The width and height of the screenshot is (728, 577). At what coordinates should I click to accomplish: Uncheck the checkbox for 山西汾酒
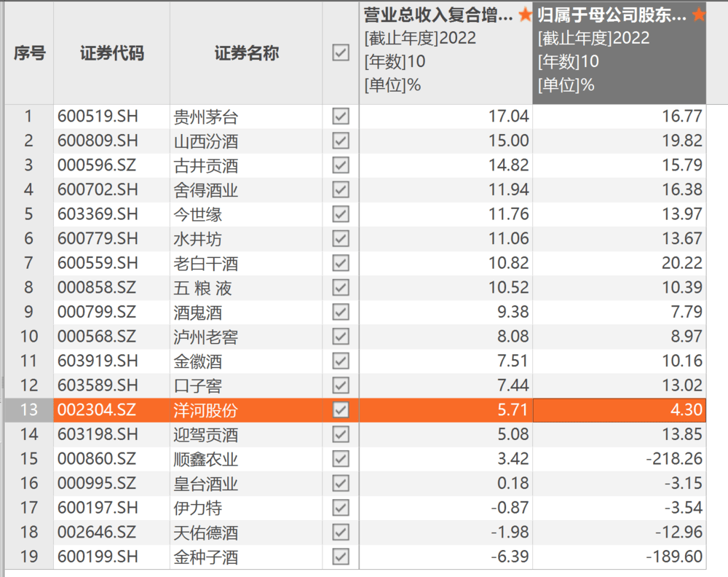pyautogui.click(x=341, y=141)
